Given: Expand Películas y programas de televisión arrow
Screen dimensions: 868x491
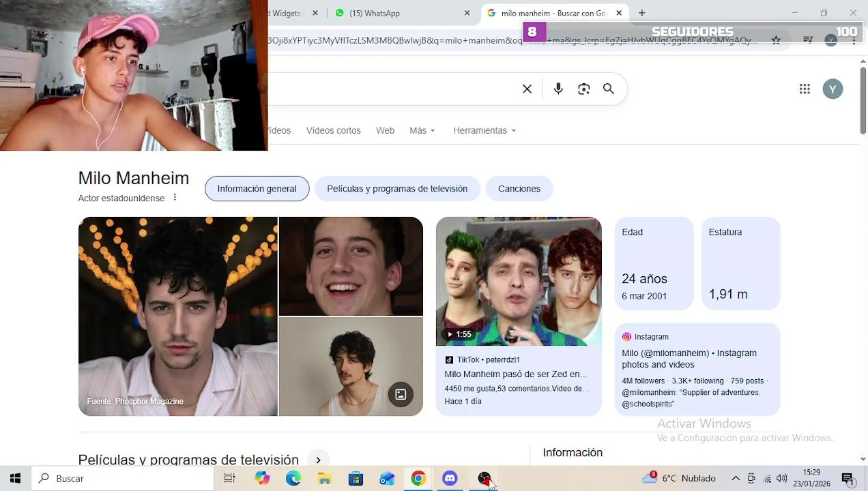Looking at the screenshot, I should point(318,460).
